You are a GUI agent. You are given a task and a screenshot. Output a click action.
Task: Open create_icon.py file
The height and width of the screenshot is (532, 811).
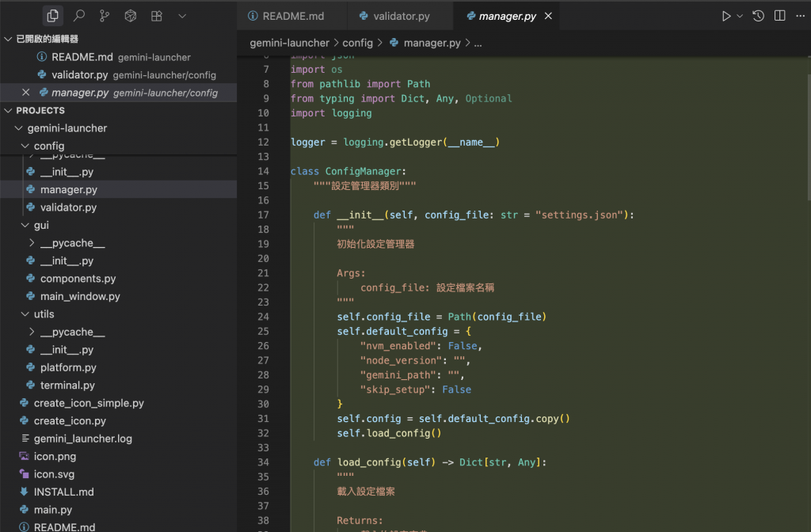[119, 421]
